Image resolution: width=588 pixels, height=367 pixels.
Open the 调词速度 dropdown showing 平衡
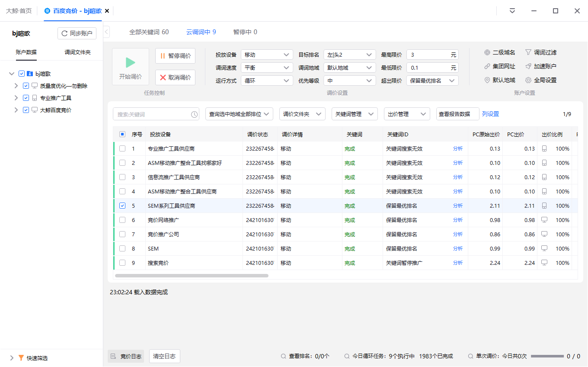[x=267, y=68]
